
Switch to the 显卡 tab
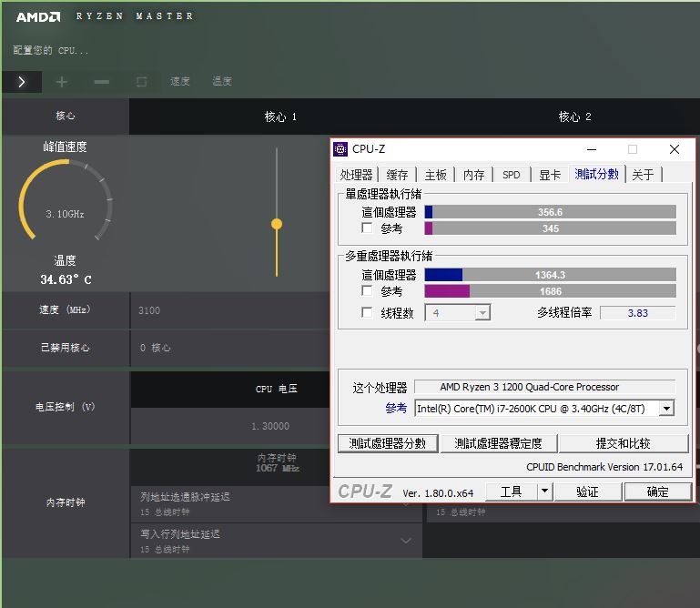pos(550,175)
